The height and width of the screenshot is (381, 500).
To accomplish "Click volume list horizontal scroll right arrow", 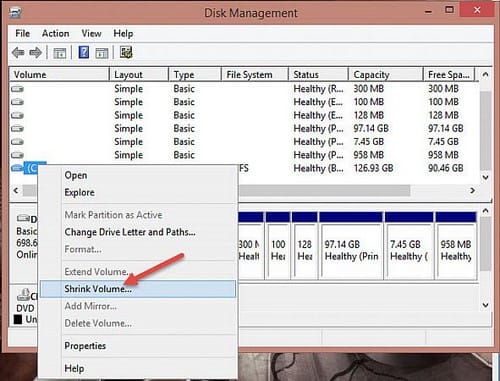I will [x=472, y=190].
